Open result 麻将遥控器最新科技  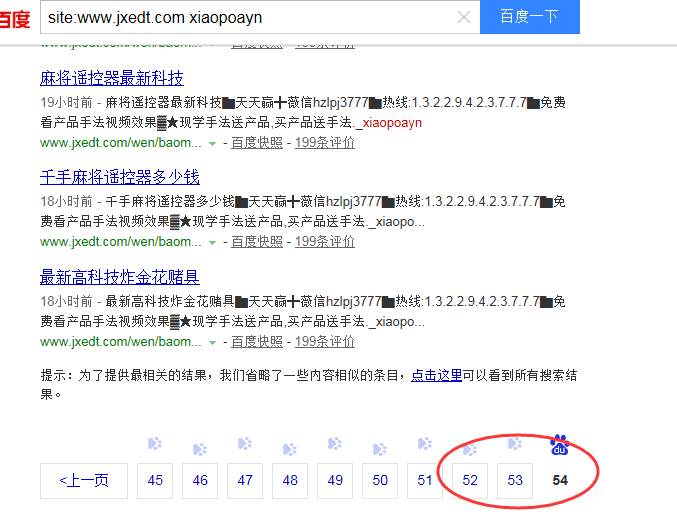(x=111, y=78)
